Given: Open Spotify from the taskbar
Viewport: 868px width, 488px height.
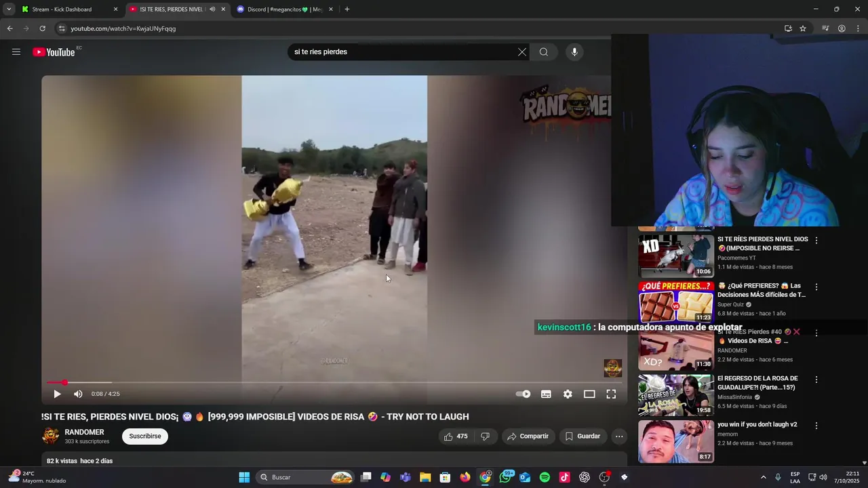Looking at the screenshot, I should [545, 477].
